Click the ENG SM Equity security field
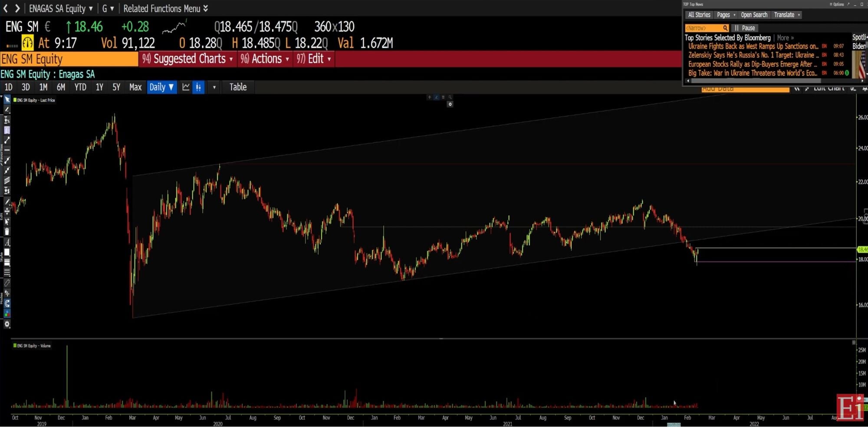868x427 pixels. [69, 59]
